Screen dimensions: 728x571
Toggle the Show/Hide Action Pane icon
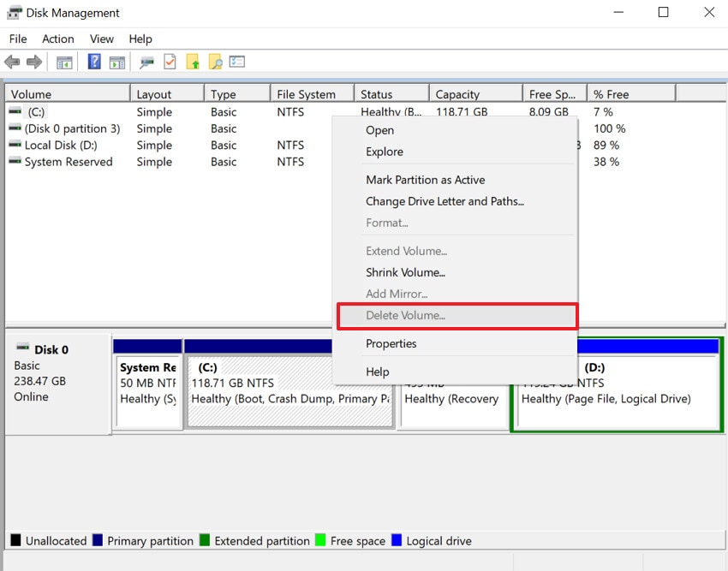[117, 62]
